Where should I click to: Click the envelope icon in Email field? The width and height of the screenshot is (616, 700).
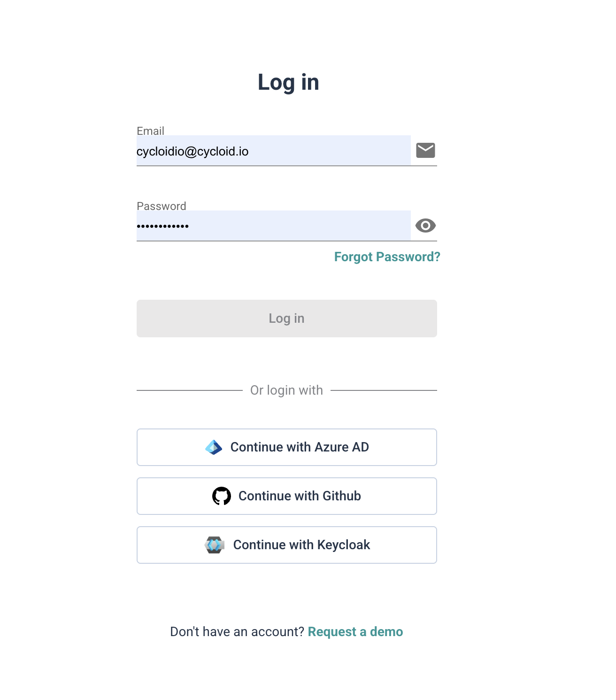[425, 150]
